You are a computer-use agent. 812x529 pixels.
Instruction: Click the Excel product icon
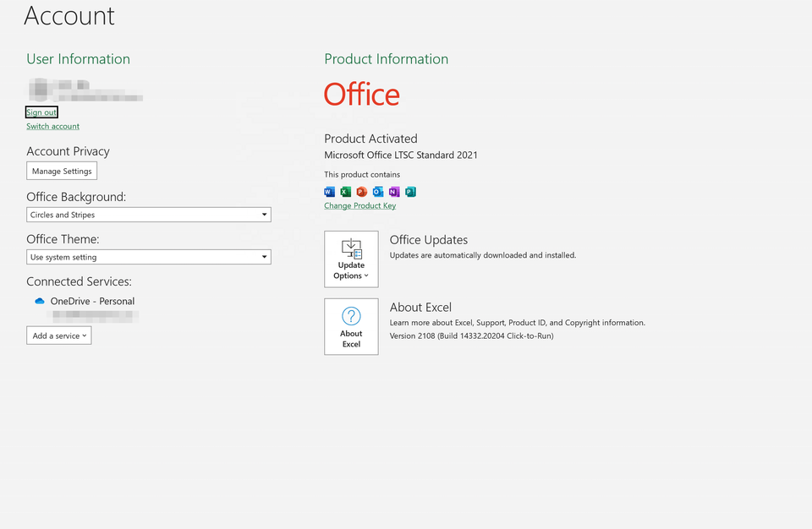[345, 192]
